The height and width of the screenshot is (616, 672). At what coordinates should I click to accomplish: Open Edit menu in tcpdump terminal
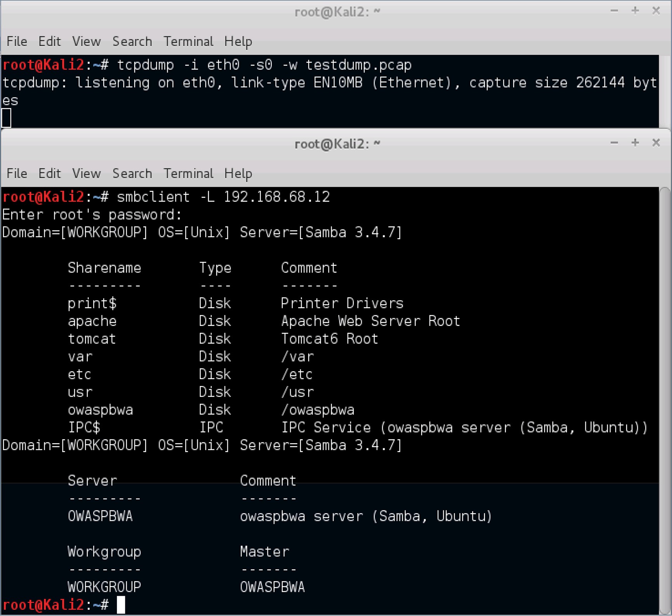point(49,42)
